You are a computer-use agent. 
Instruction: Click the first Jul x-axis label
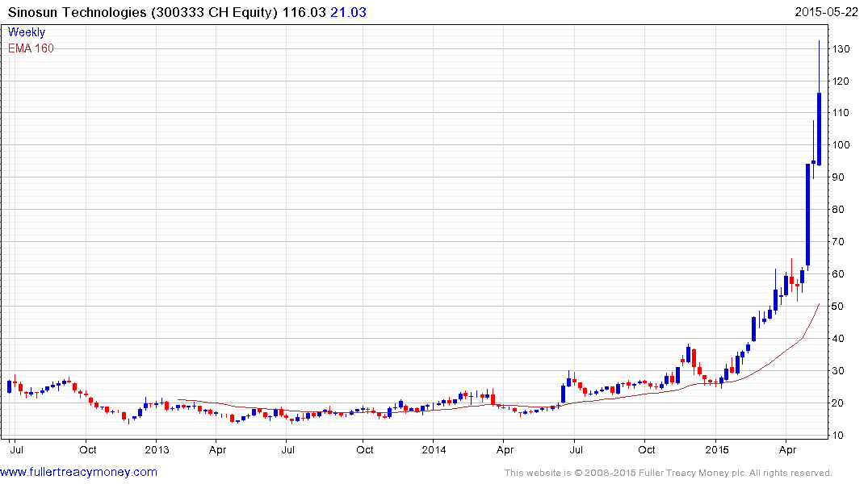tap(17, 449)
